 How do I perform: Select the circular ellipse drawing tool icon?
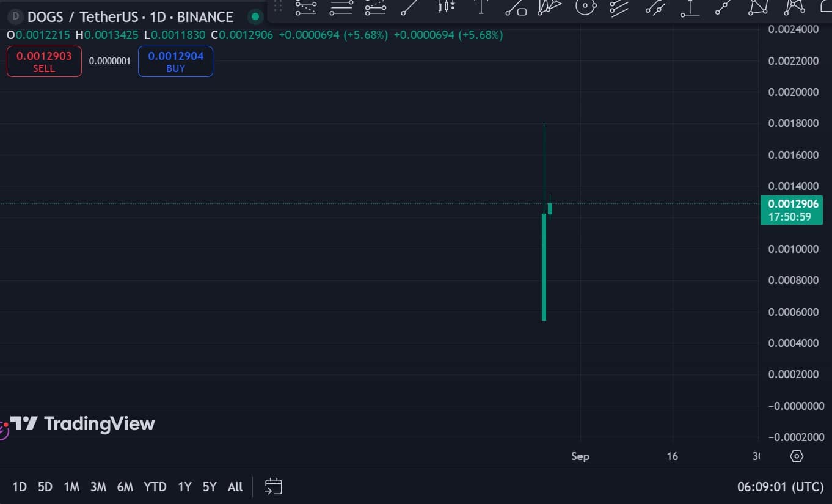pos(585,7)
